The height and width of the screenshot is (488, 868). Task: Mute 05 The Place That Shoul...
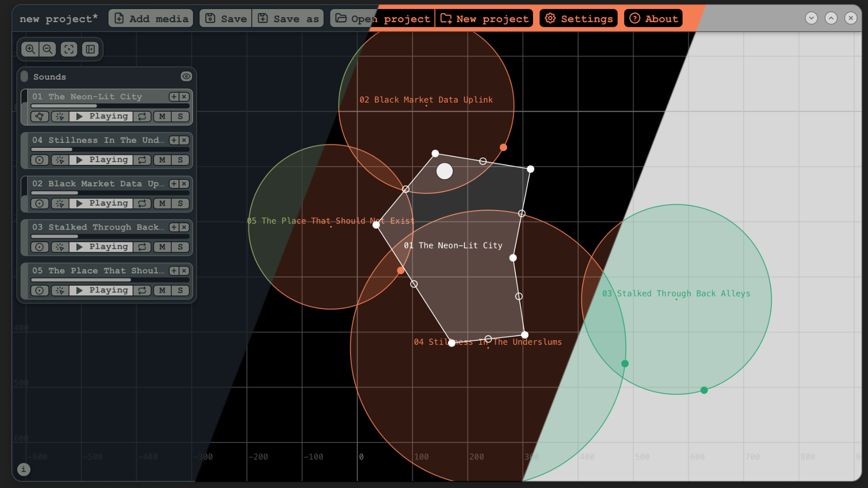(162, 291)
